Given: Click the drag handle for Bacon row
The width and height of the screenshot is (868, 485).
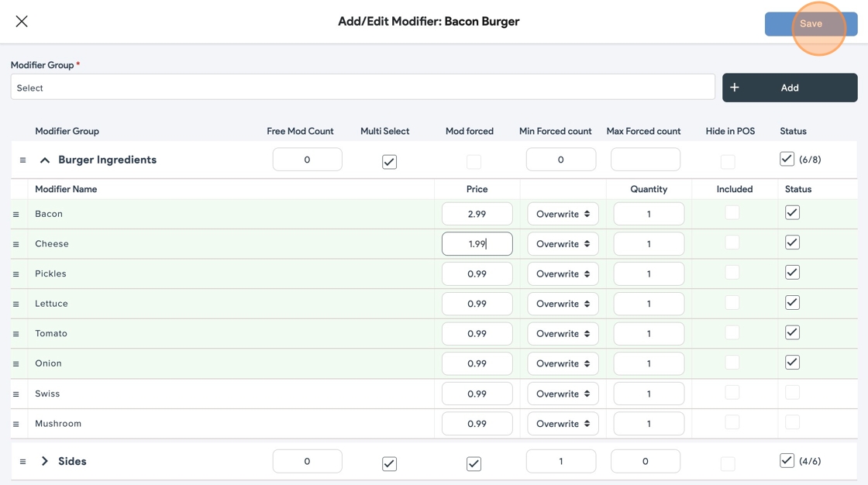Looking at the screenshot, I should pyautogui.click(x=15, y=215).
